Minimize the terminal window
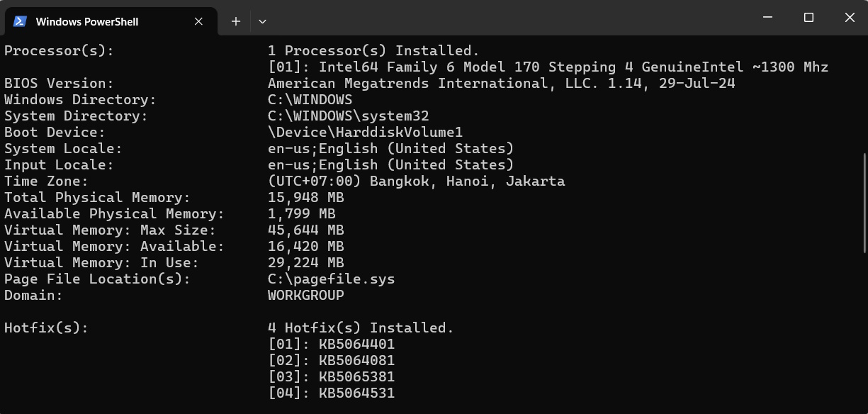The height and width of the screenshot is (414, 868). 767,18
